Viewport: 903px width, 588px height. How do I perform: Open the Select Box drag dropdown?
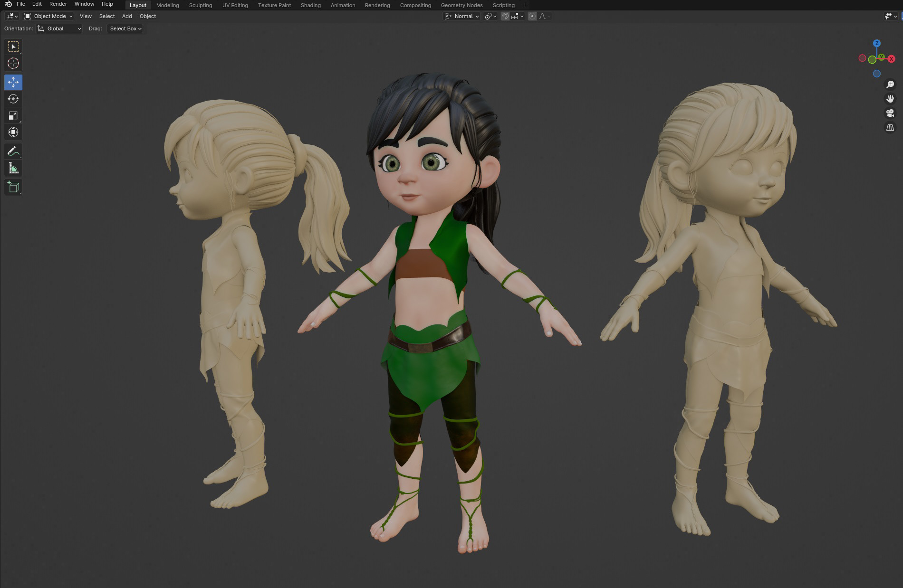[x=125, y=28]
